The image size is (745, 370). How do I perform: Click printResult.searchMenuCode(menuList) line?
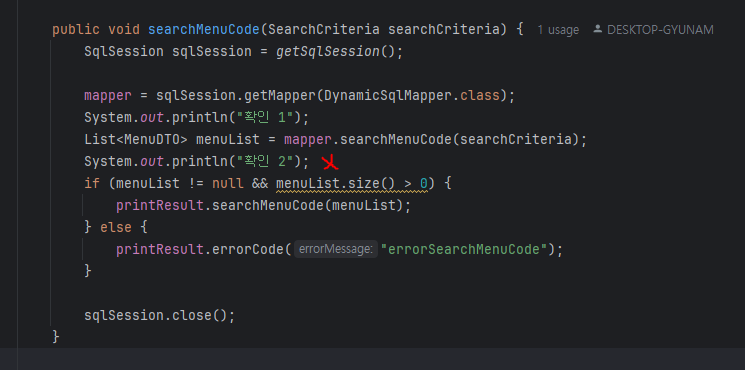[263, 205]
